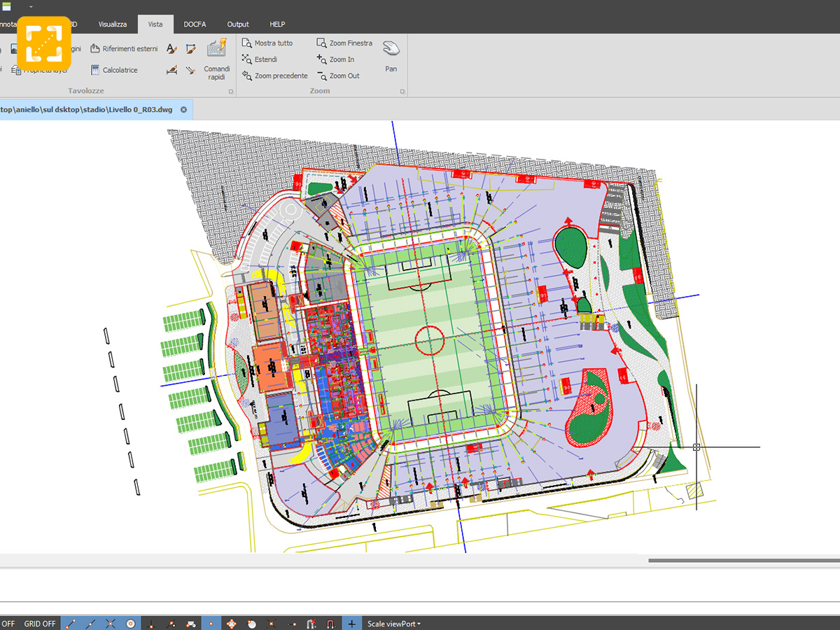
Task: Switch to the DOCFA ribbon tab
Action: point(195,24)
